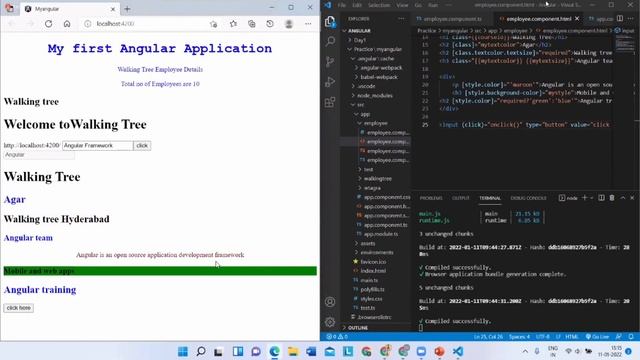Screen dimensions: 640x360
Task: Open notifications bell in VS Code status bar
Action: 631,337
